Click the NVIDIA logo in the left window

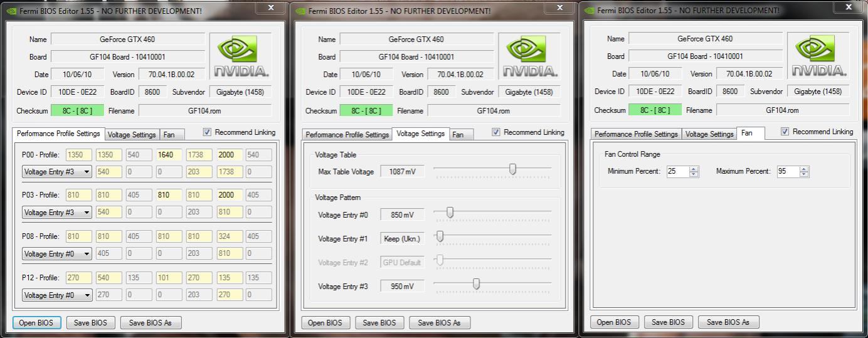[x=240, y=56]
